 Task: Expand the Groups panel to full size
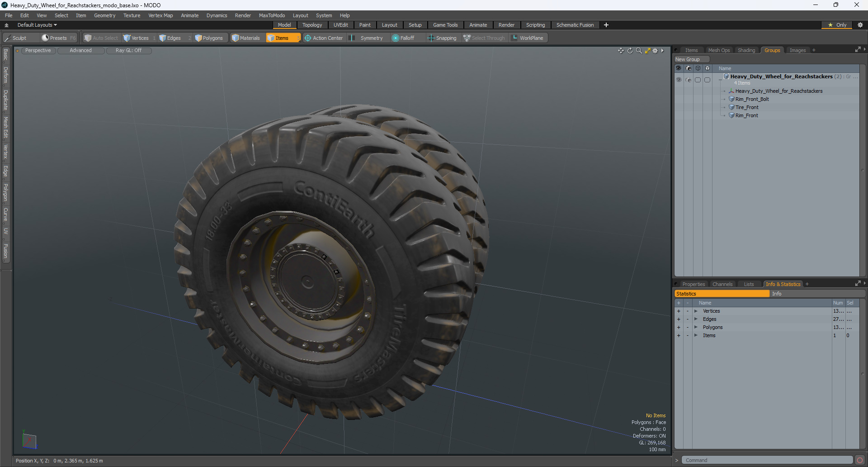point(858,50)
